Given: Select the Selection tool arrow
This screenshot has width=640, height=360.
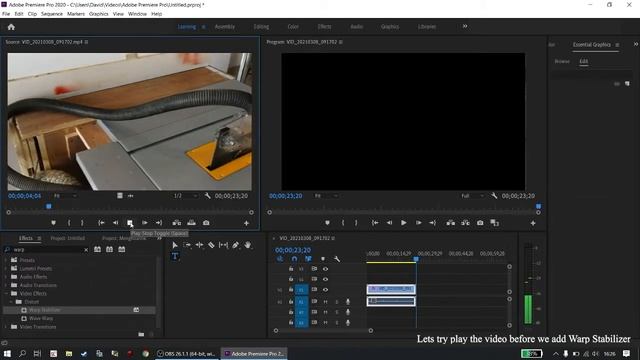Looking at the screenshot, I should pos(175,245).
